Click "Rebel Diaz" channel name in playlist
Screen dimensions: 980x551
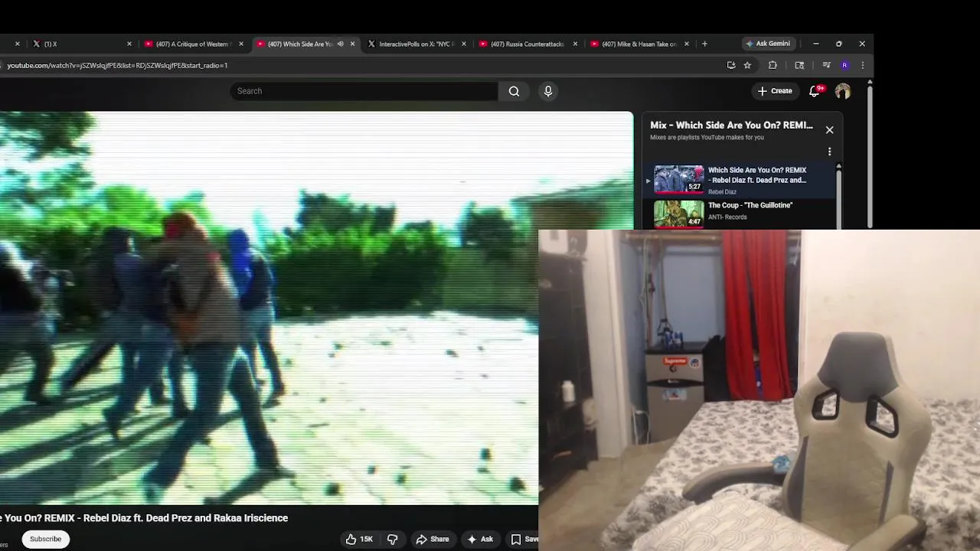tap(722, 192)
